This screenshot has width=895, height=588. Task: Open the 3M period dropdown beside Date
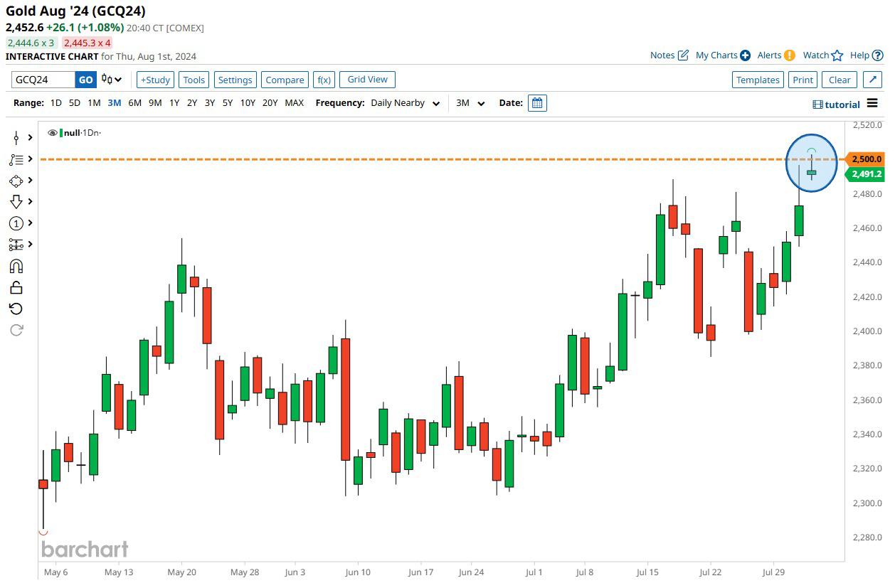(x=470, y=103)
